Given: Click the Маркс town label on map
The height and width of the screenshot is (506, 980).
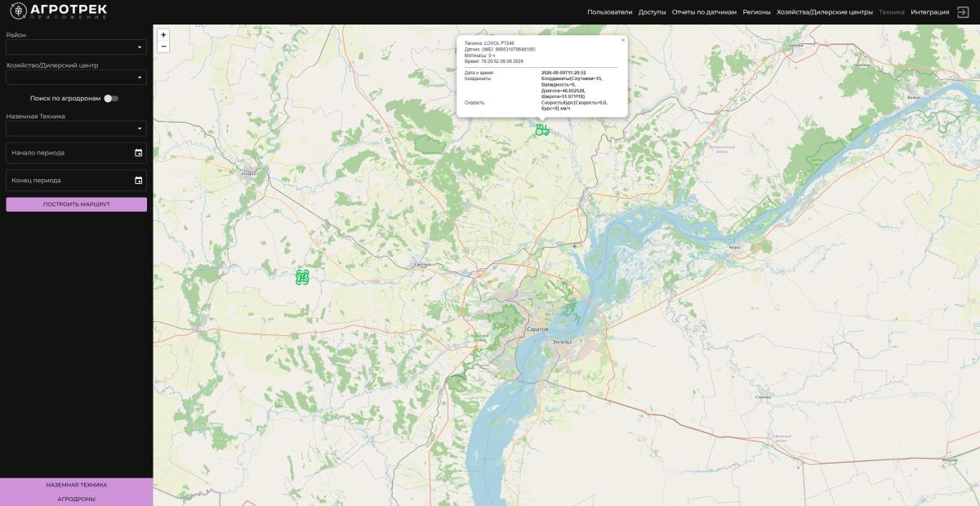Looking at the screenshot, I should pos(733,247).
